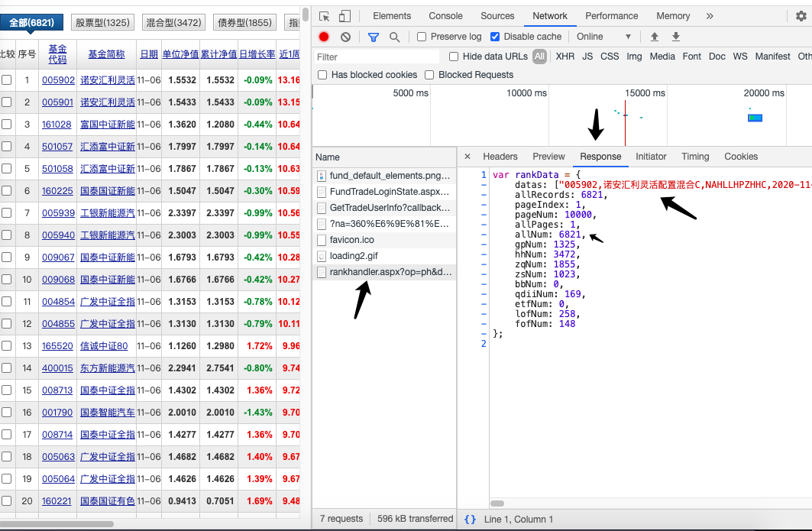The height and width of the screenshot is (531, 812).
Task: Filter requests by Media type
Action: tap(662, 57)
